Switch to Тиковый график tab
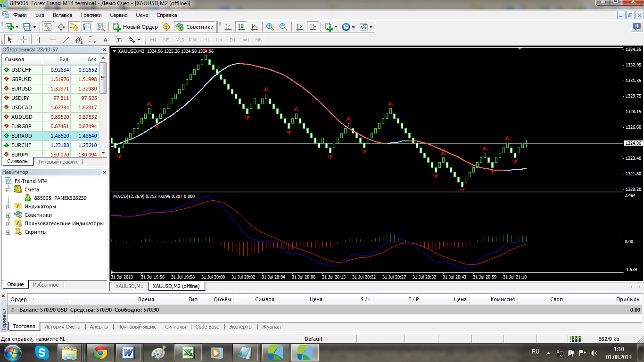This screenshot has height=362, width=644. (x=58, y=162)
